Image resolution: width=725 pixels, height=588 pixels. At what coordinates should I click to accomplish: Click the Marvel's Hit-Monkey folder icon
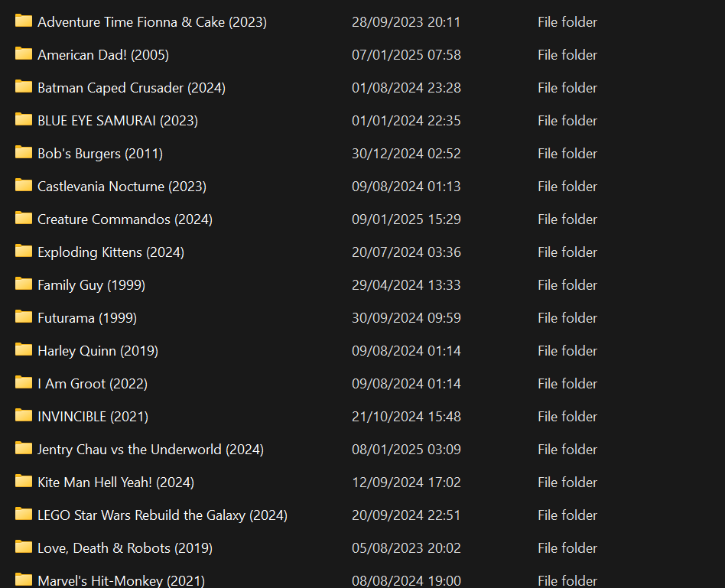[x=23, y=580]
